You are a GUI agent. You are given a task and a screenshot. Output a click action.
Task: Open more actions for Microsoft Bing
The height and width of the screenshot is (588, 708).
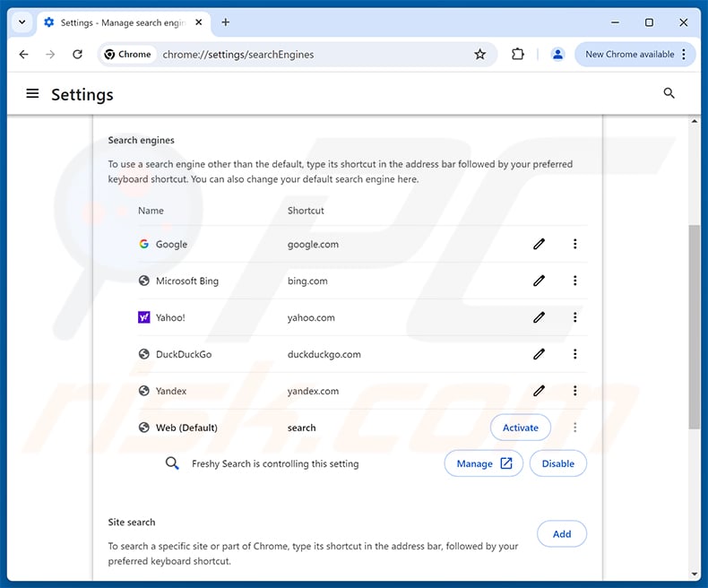coord(574,281)
